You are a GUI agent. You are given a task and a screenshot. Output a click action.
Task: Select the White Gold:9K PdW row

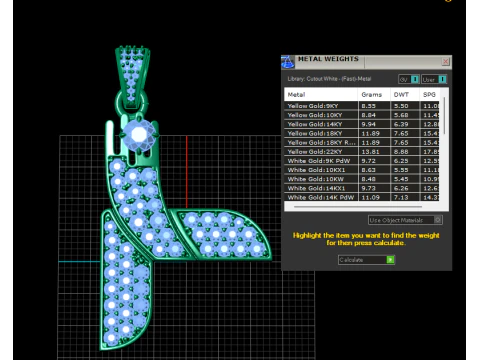coord(363,161)
